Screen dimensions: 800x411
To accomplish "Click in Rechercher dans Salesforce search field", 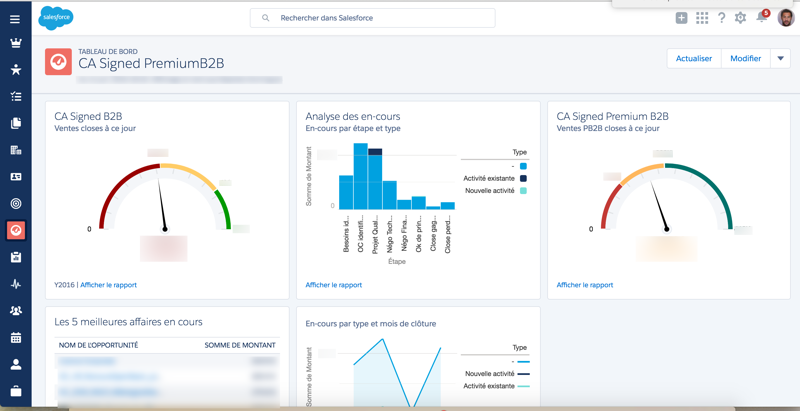I will tap(372, 18).
